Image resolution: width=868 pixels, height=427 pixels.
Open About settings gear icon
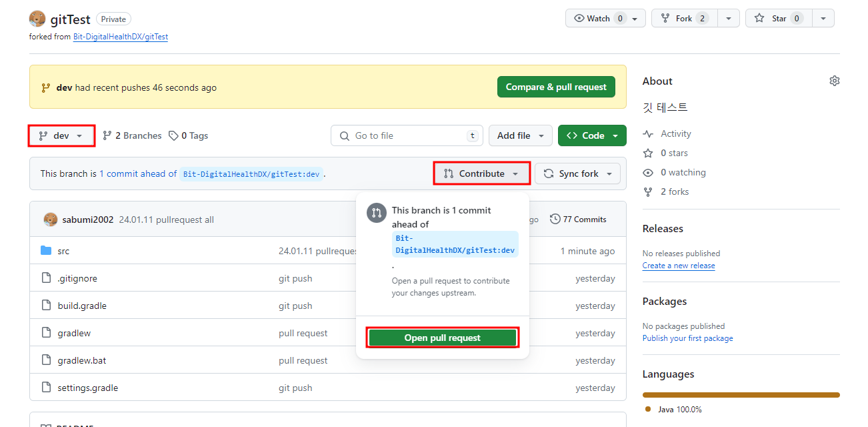[x=834, y=81]
